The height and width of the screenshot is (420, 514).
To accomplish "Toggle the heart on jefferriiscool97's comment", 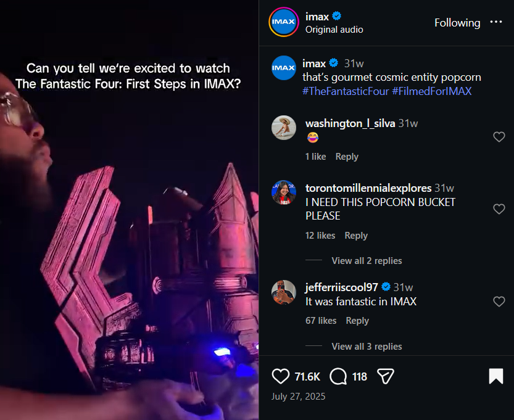I will [x=499, y=302].
